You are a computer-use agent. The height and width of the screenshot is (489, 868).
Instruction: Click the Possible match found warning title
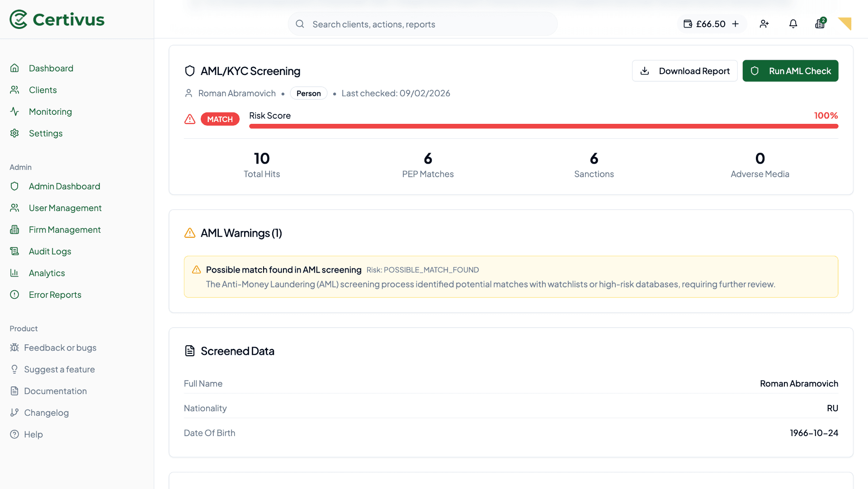[283, 270]
